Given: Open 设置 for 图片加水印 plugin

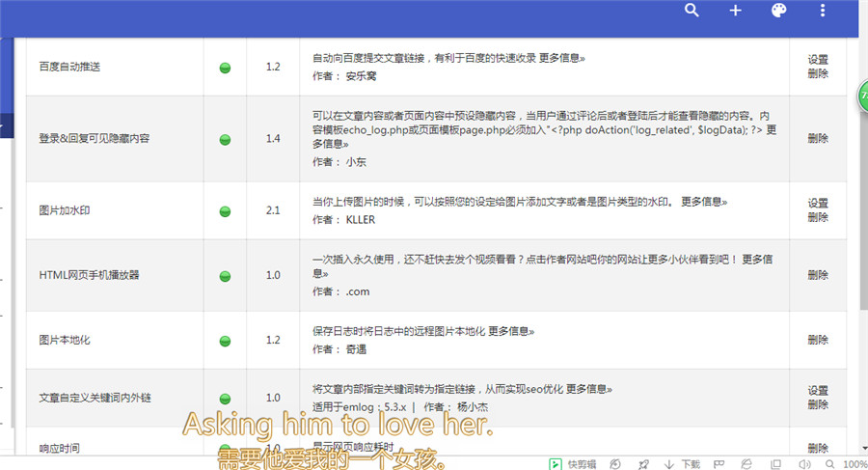Looking at the screenshot, I should (818, 204).
